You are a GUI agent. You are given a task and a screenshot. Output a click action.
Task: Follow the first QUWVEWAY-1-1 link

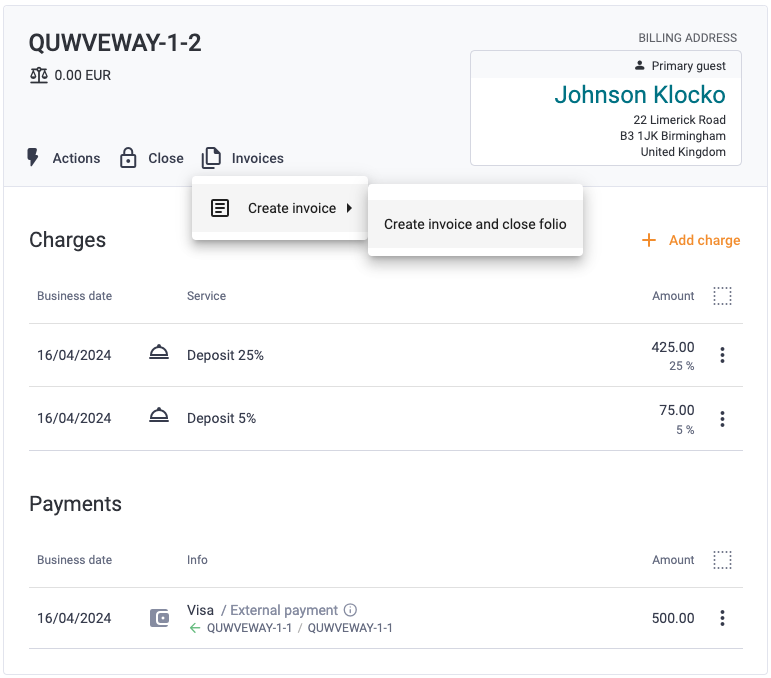[x=249, y=628]
